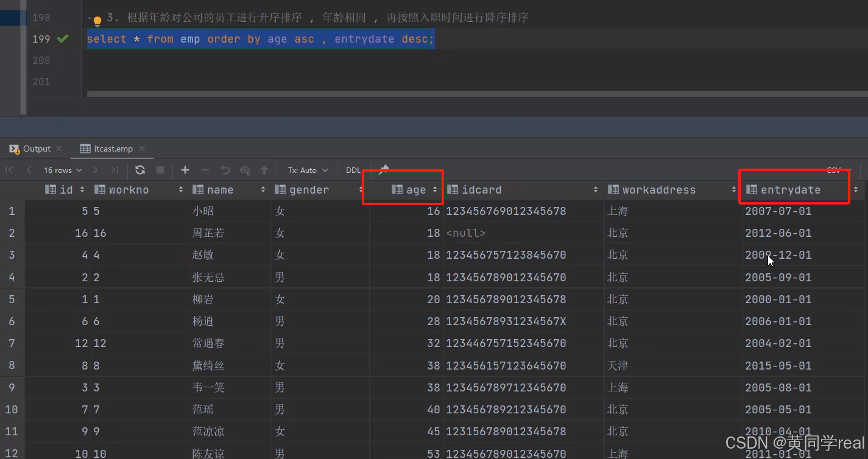Open the 16 rows page size dropdown
Viewport: 868px width, 459px height.
(x=63, y=170)
